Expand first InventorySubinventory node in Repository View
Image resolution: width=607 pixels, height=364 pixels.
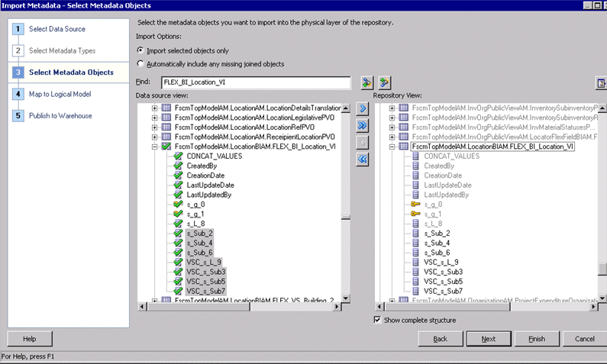[x=392, y=108]
